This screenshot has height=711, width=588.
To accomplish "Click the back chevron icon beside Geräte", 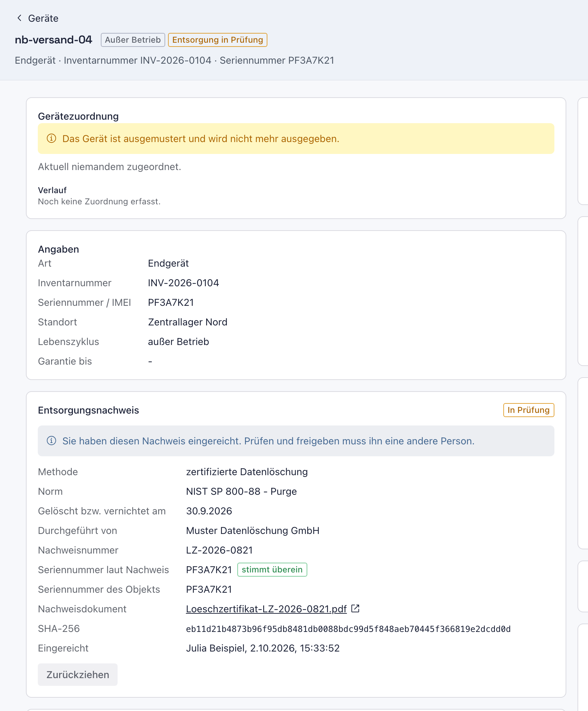I will (x=19, y=18).
